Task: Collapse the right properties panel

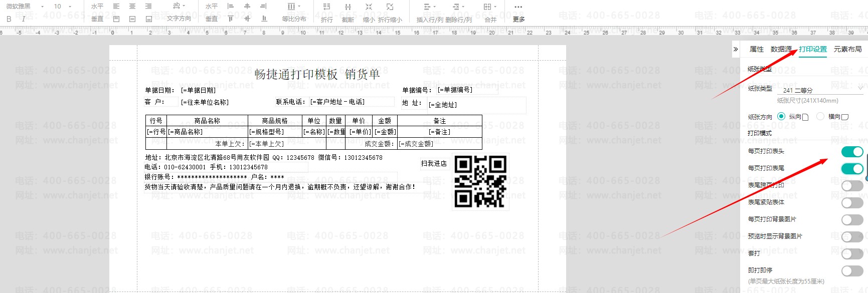Action: (736, 49)
